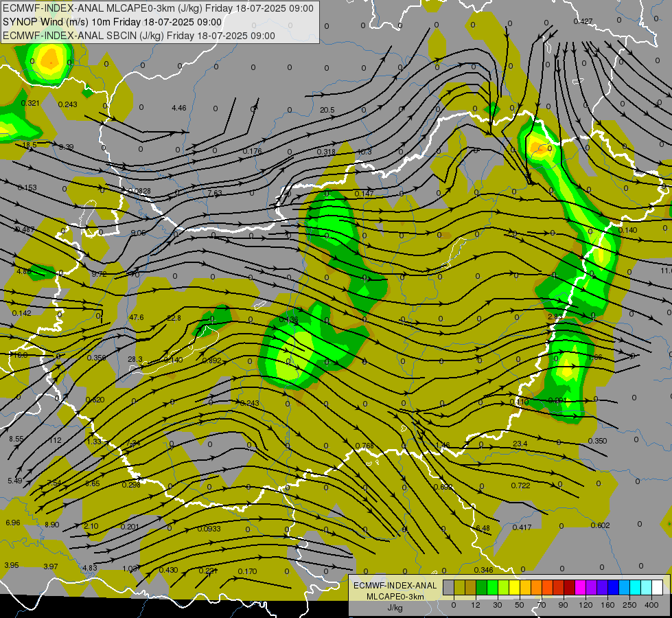This screenshot has height=618, width=672.
Task: Click the map value 0.417
Action: [522, 527]
